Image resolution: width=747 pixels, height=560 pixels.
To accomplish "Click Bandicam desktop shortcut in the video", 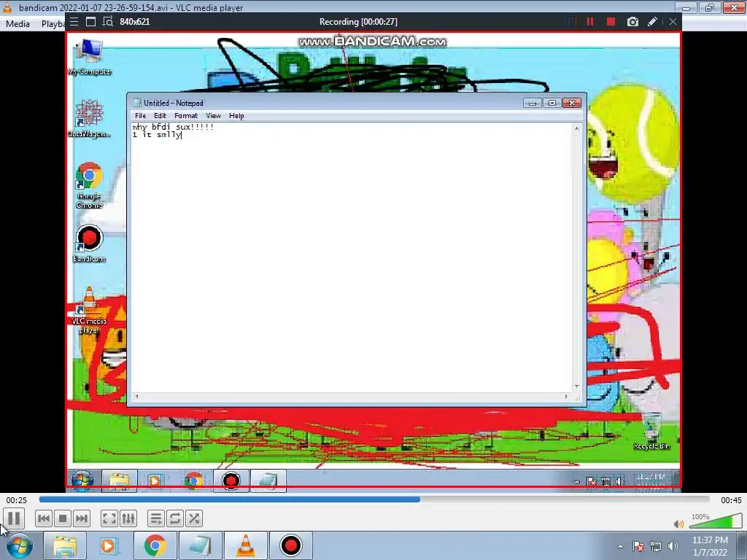I will pyautogui.click(x=89, y=244).
